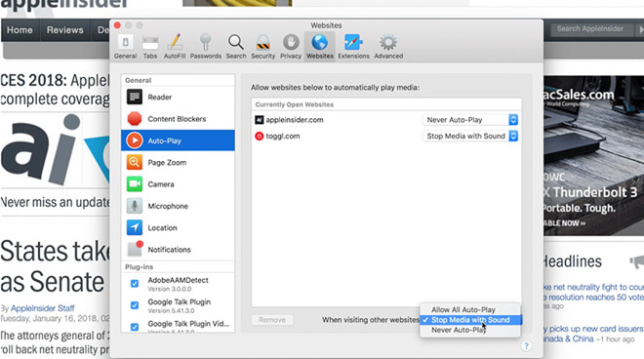Uncheck the AdobeAAMDetect plug-in
This screenshot has width=644, height=359.
click(135, 284)
